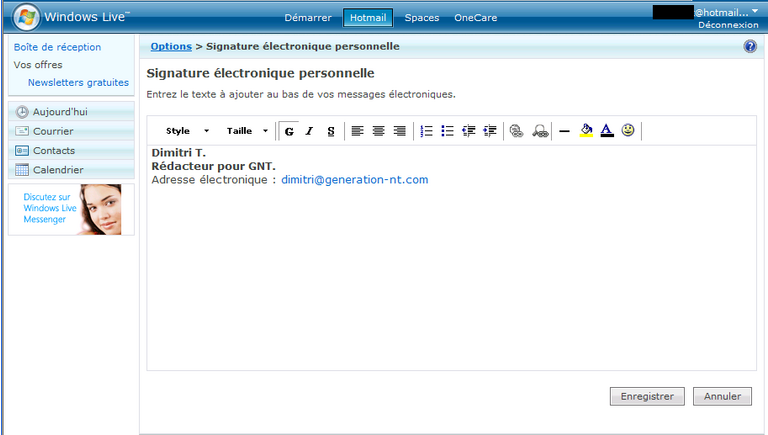Screen dimensions: 768x435
Task: Expand the hotmail account menu arrow
Action: coord(755,11)
